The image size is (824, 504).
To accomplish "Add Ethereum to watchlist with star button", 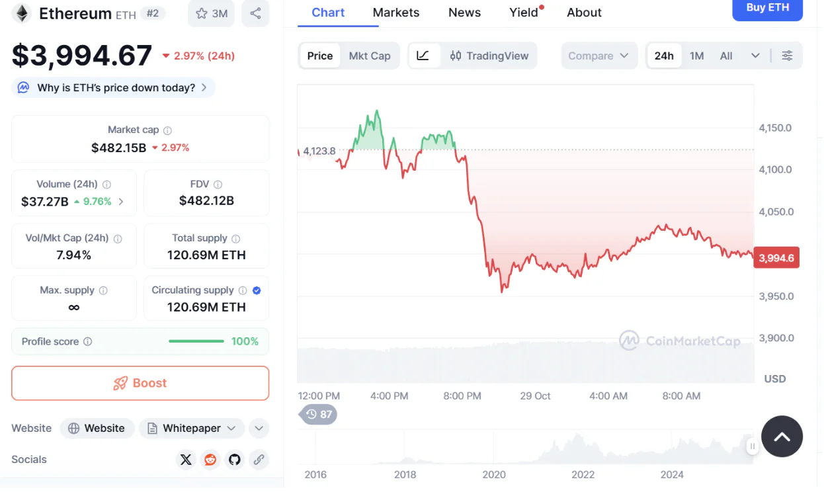I will pyautogui.click(x=211, y=13).
